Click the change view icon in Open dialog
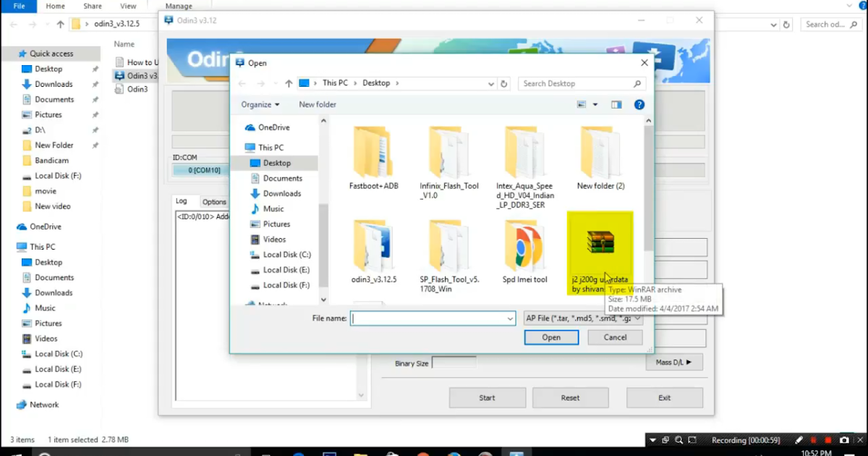868x456 pixels. pyautogui.click(x=582, y=105)
